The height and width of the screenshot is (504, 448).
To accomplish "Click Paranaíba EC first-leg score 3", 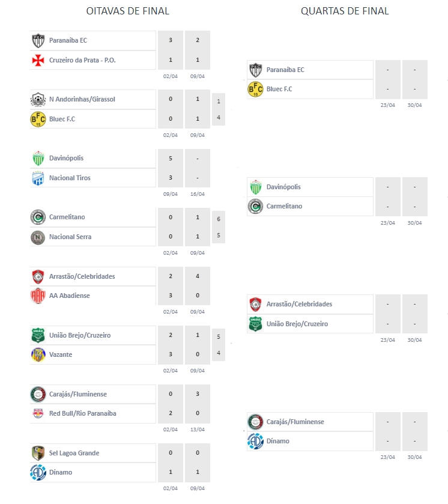I will [x=171, y=40].
